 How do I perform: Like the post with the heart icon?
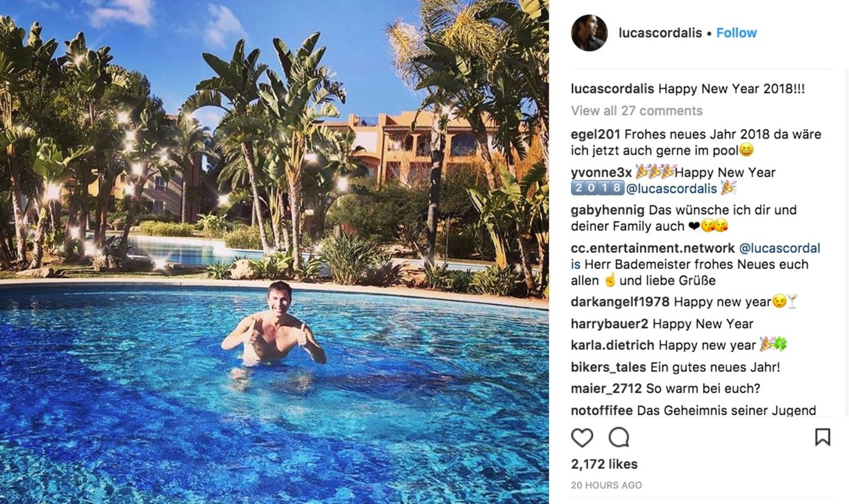pos(582,437)
